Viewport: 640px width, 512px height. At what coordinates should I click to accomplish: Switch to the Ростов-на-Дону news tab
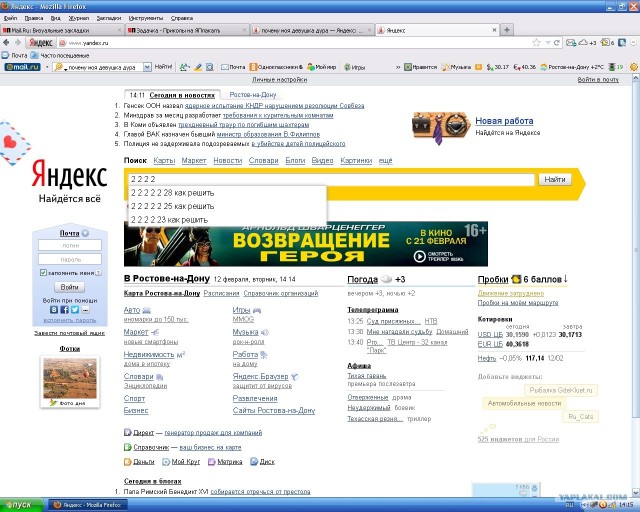pos(253,95)
